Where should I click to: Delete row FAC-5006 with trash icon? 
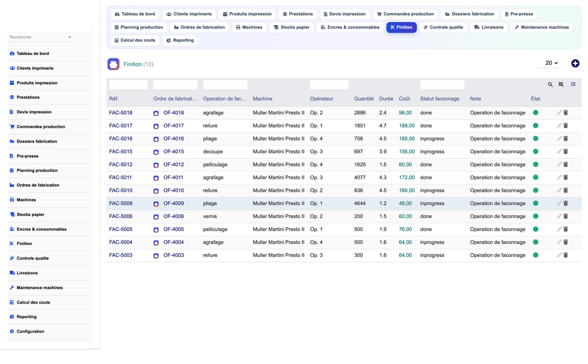tap(565, 216)
